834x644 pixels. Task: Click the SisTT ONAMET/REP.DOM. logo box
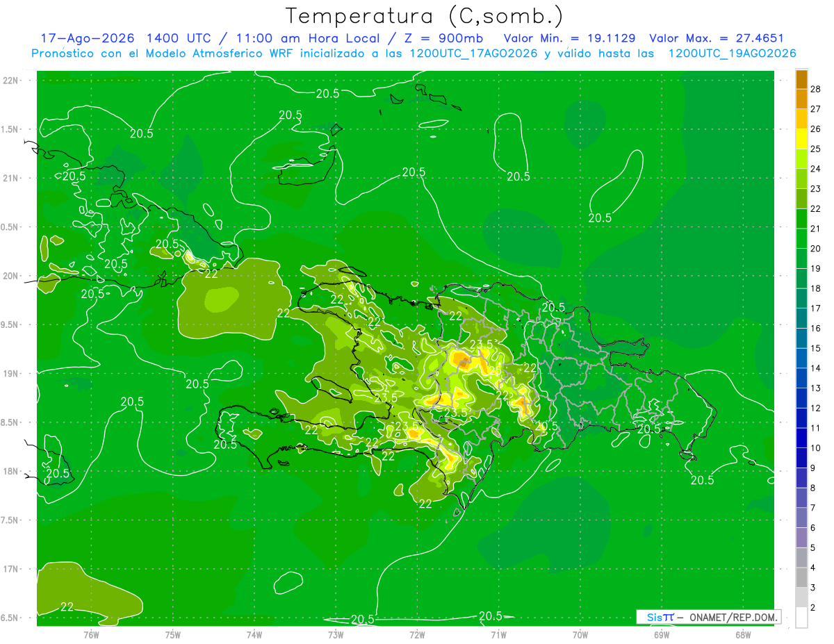point(708,617)
